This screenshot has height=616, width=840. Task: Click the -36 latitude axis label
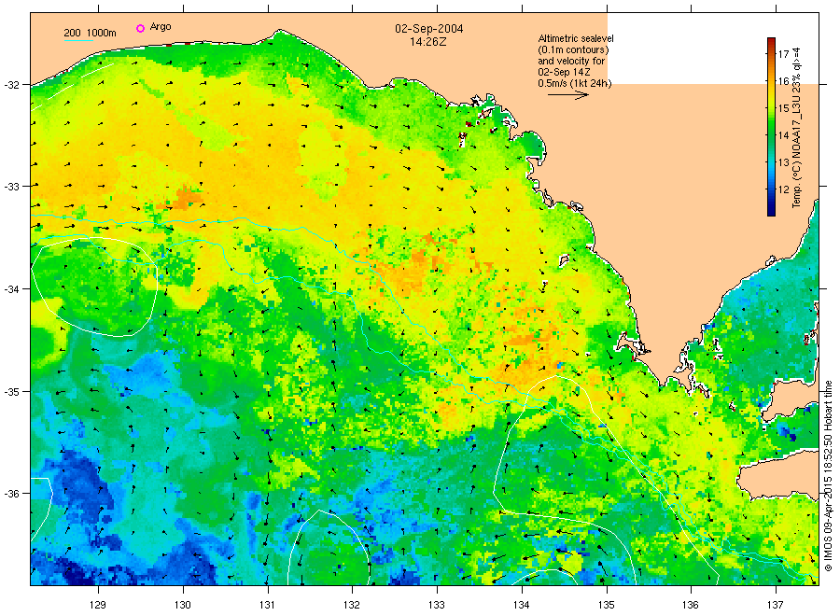16,494
